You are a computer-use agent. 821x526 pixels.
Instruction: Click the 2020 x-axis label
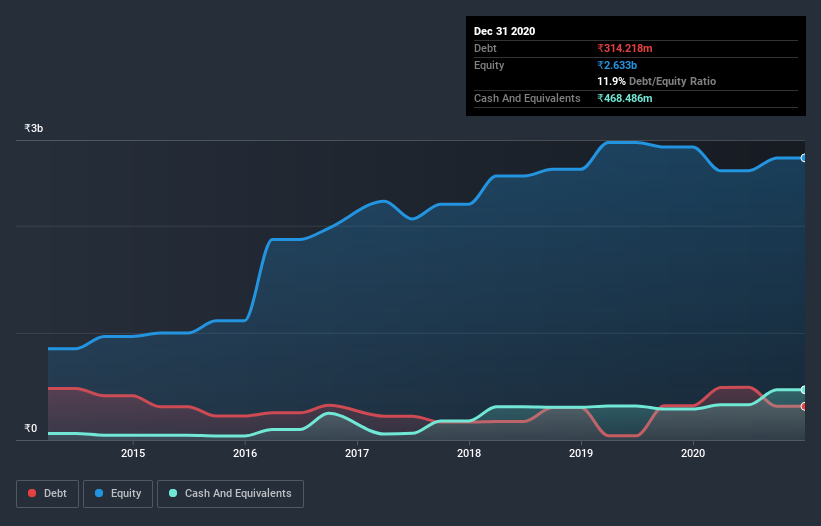point(693,453)
